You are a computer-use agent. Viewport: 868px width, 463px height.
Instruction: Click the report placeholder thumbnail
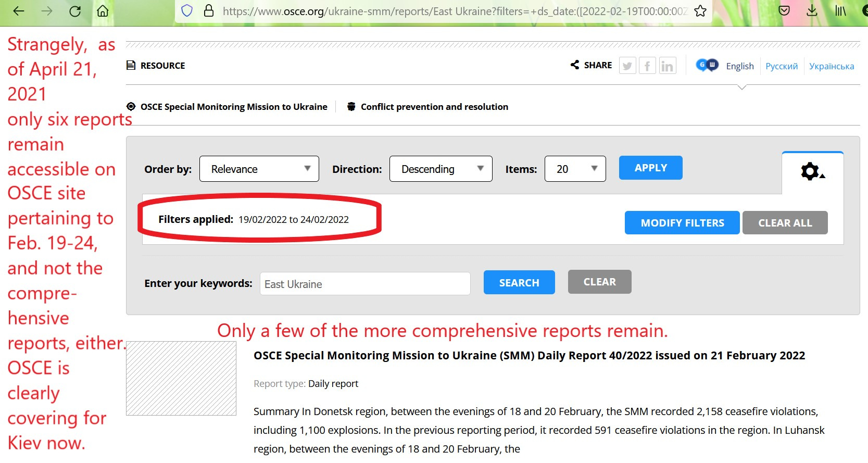[181, 379]
